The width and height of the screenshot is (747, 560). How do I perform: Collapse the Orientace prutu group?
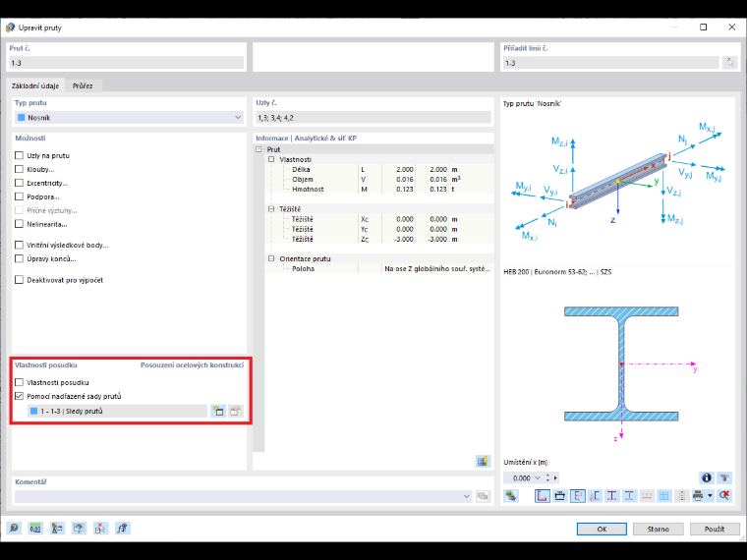click(271, 258)
